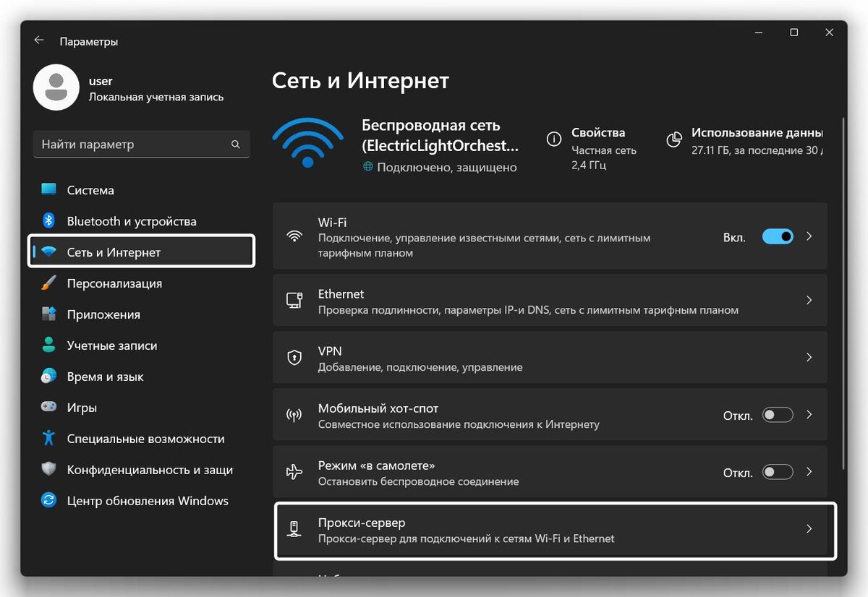The height and width of the screenshot is (597, 868).
Task: Click the прокси-сервер icon
Action: point(294,528)
